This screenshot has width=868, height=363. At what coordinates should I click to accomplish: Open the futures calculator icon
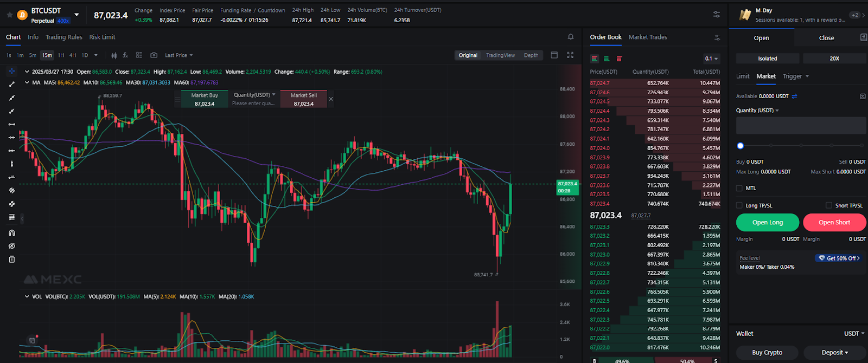point(863,96)
